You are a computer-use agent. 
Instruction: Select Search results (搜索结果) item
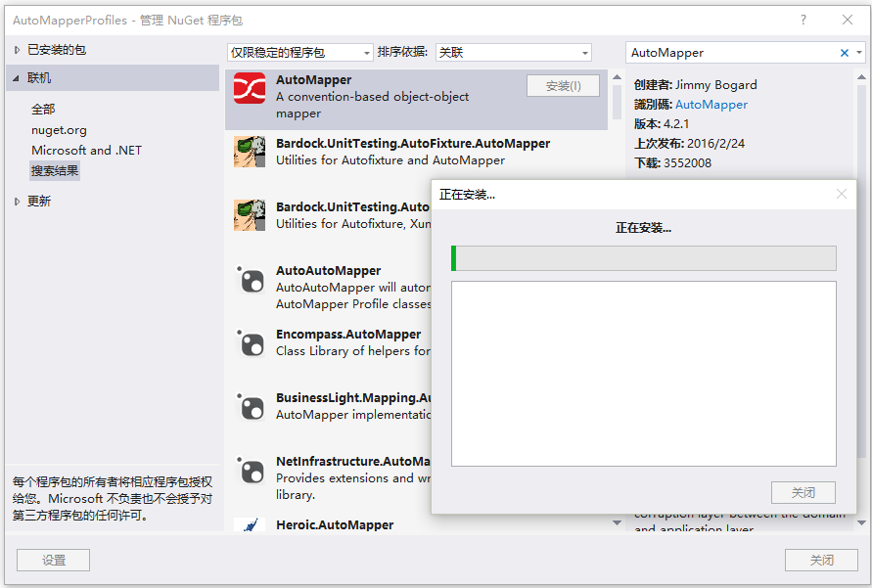[55, 170]
